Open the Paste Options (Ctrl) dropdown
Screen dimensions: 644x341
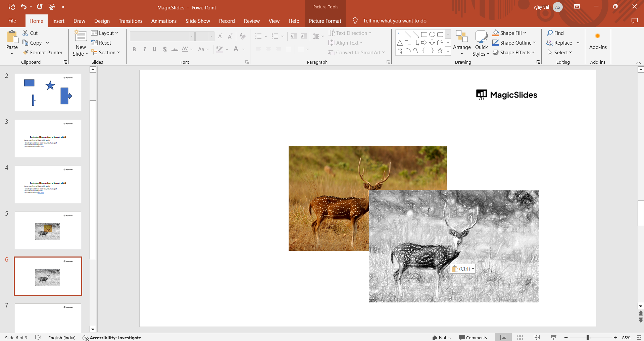[x=463, y=269]
